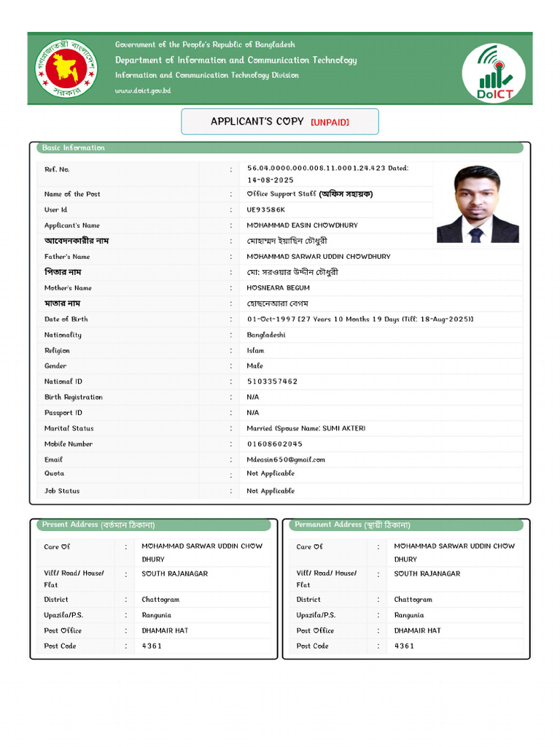Click the post name Office Support Staff
The image size is (560, 747).
[x=281, y=194]
